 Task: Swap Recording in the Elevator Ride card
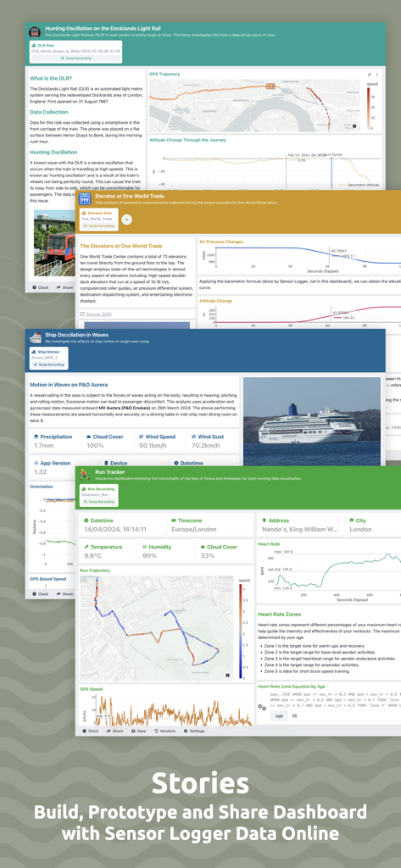coord(98,225)
